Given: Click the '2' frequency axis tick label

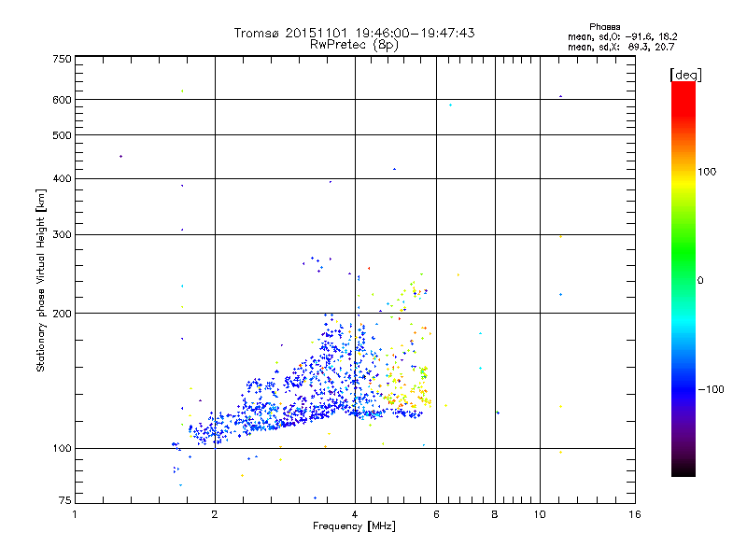Looking at the screenshot, I should tap(215, 514).
